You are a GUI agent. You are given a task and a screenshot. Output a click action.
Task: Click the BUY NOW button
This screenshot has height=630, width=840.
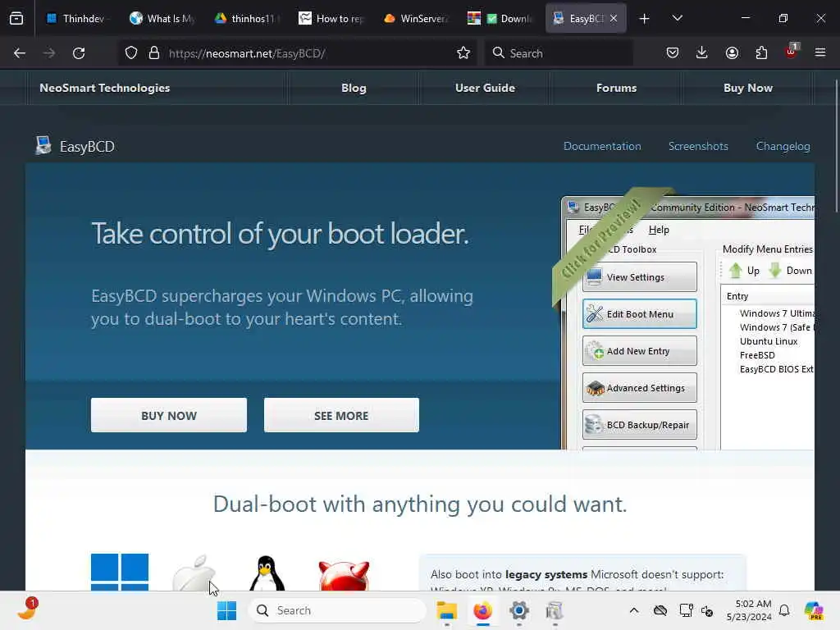click(x=169, y=415)
